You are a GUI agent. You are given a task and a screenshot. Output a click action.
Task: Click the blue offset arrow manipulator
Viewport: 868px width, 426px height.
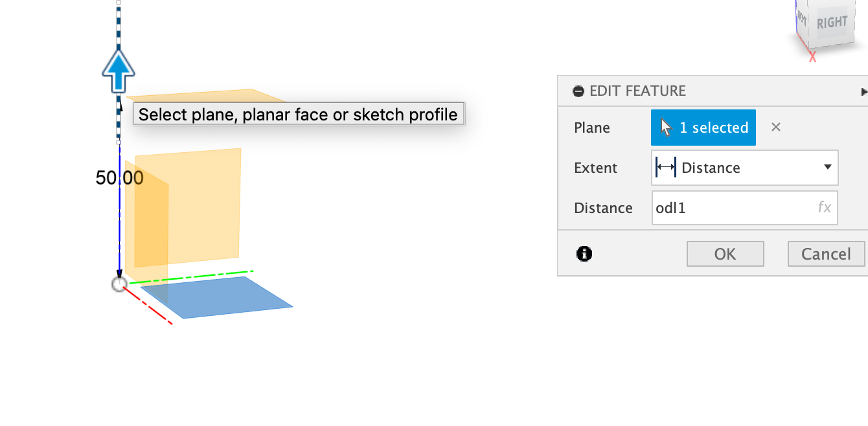(x=119, y=71)
